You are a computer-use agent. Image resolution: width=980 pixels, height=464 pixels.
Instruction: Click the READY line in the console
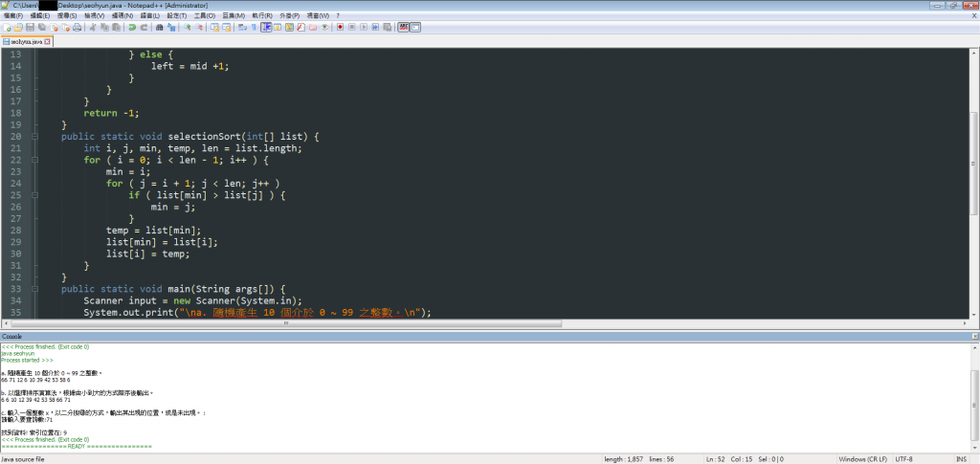pyautogui.click(x=77, y=447)
